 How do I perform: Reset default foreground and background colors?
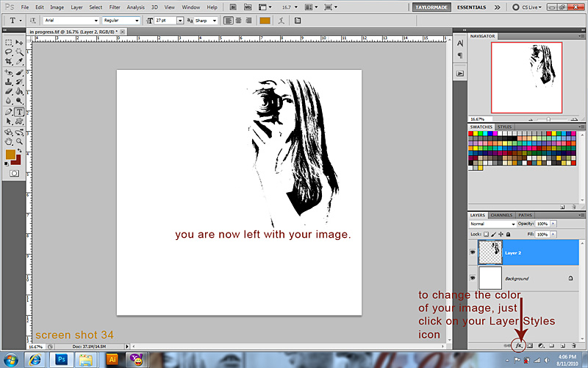tap(7, 163)
